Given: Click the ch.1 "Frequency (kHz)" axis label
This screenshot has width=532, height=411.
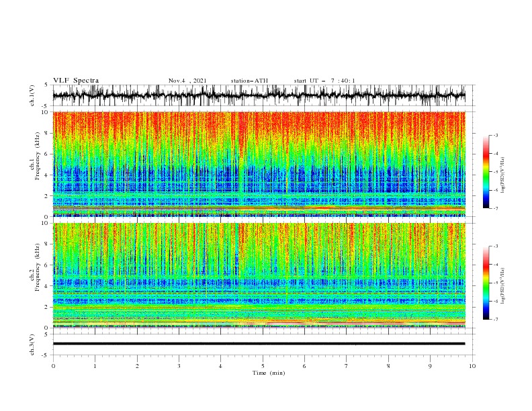Looking at the screenshot, I should click(38, 156).
